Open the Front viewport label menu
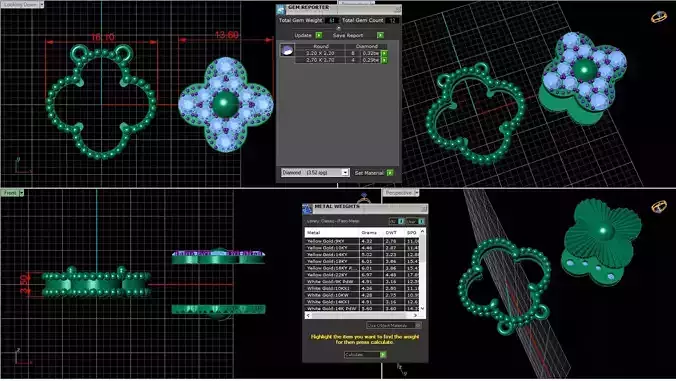Image resolution: width=676 pixels, height=381 pixels. 12,193
